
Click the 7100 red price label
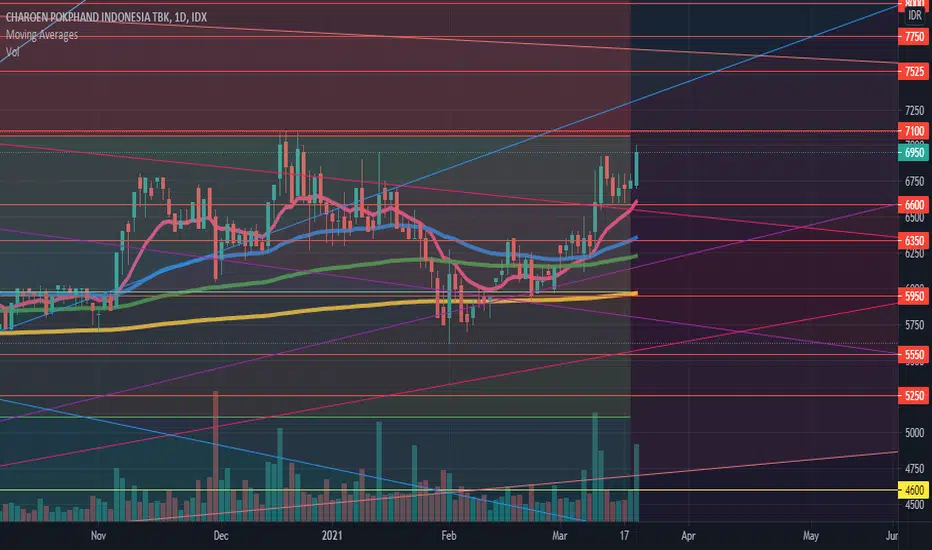pyautogui.click(x=914, y=131)
